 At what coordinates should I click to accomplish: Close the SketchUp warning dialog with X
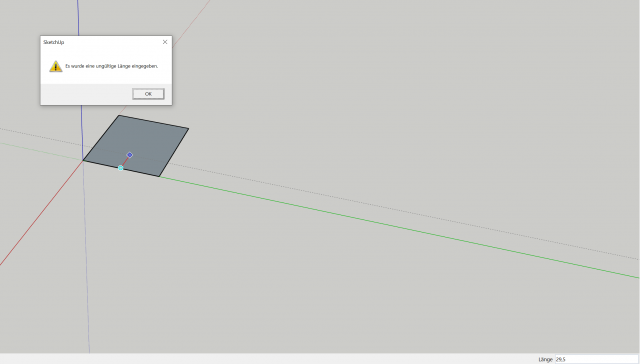pos(165,42)
